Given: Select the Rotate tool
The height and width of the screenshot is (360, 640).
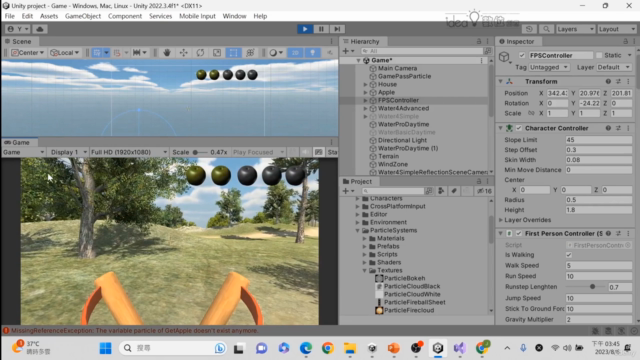Looking at the screenshot, I should pos(200,53).
